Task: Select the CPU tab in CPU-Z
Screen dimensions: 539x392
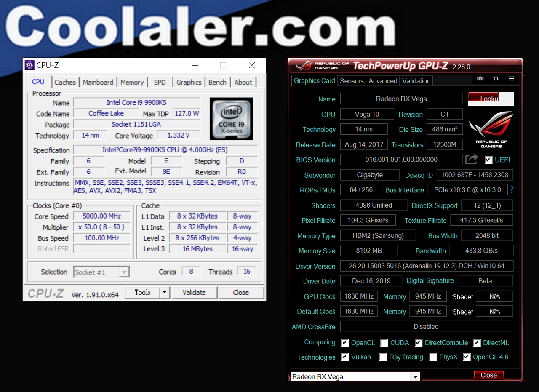Action: pyautogui.click(x=38, y=82)
